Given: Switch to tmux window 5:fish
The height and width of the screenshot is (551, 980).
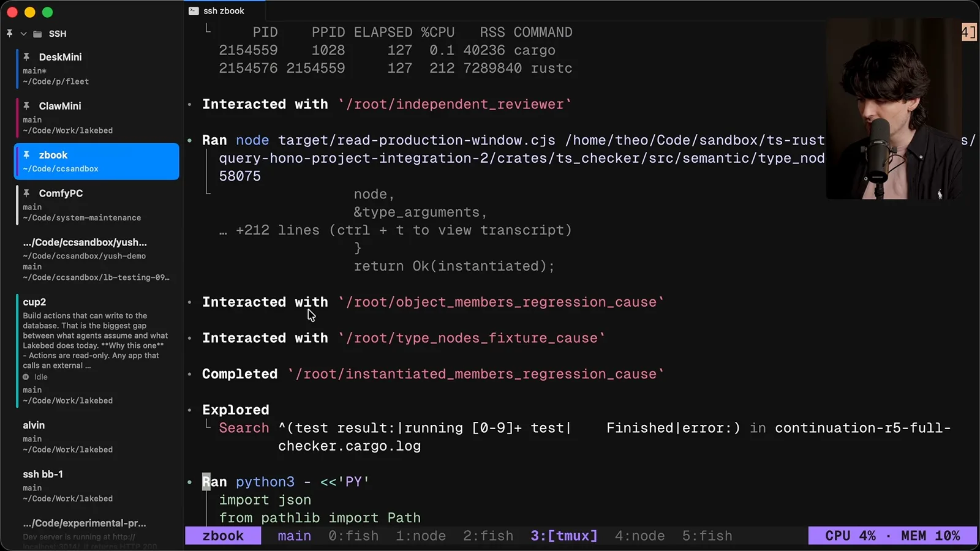Looking at the screenshot, I should pos(707,536).
